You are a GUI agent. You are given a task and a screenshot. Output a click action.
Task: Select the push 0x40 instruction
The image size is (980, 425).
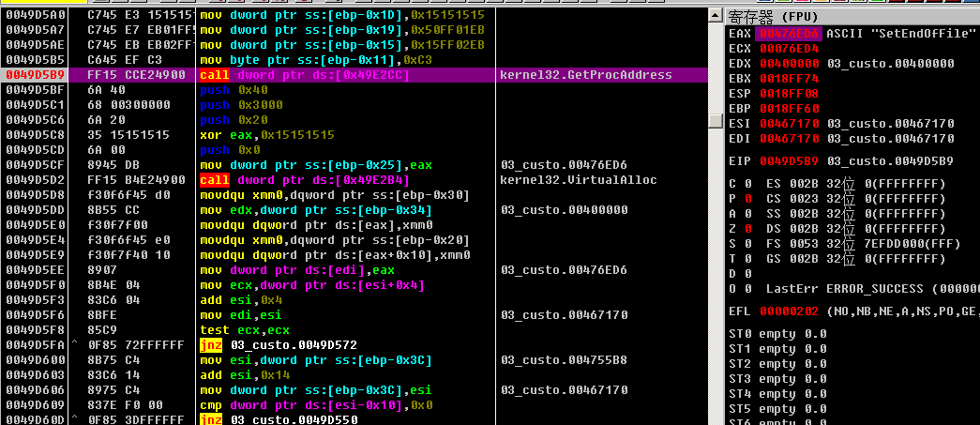(x=233, y=89)
